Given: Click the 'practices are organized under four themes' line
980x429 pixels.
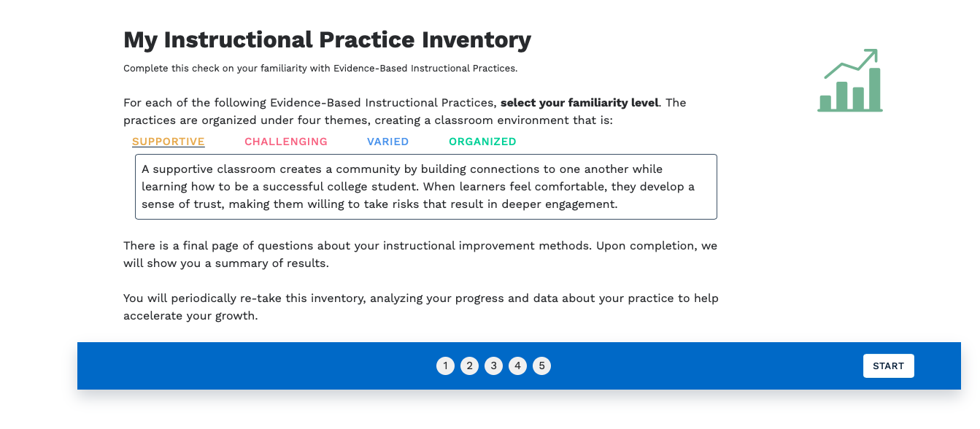Looking at the screenshot, I should click(x=368, y=120).
